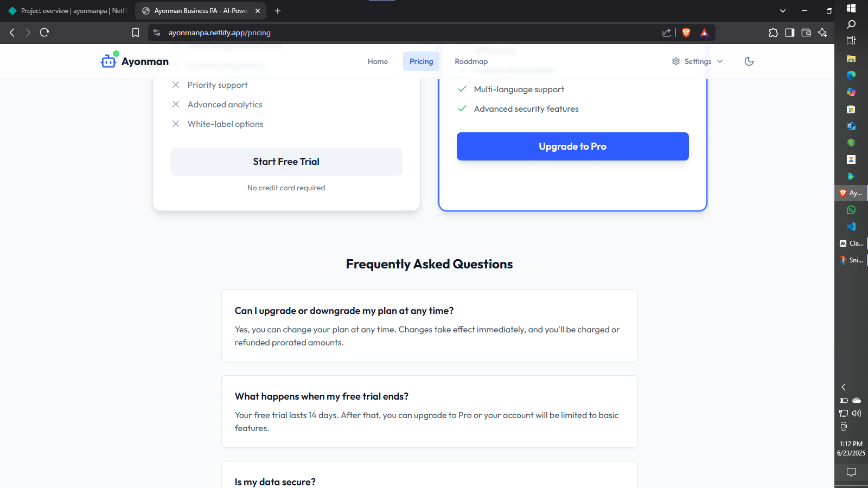Click the Ayonman robot logo

pyautogui.click(x=109, y=60)
